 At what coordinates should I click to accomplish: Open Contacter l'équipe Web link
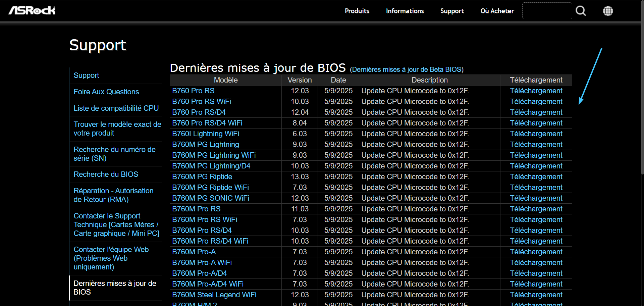click(111, 258)
